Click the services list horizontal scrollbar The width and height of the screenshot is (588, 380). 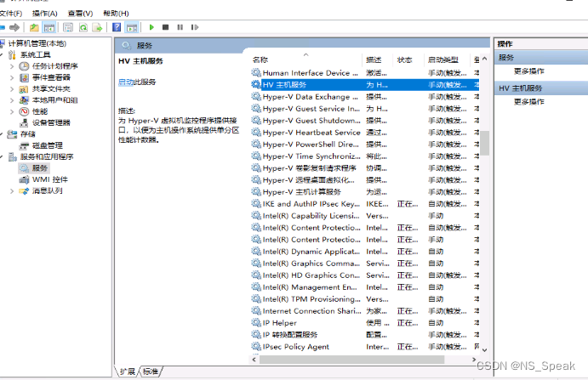pyautogui.click(x=351, y=360)
